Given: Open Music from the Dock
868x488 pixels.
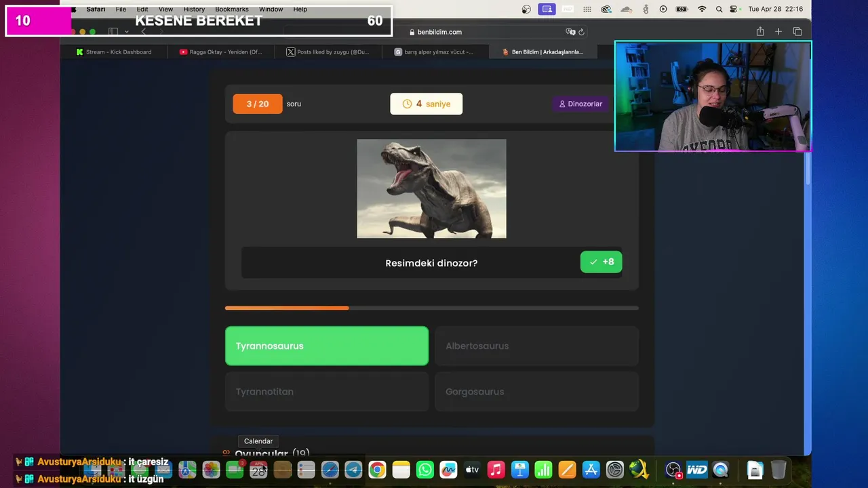Looking at the screenshot, I should coord(496,470).
